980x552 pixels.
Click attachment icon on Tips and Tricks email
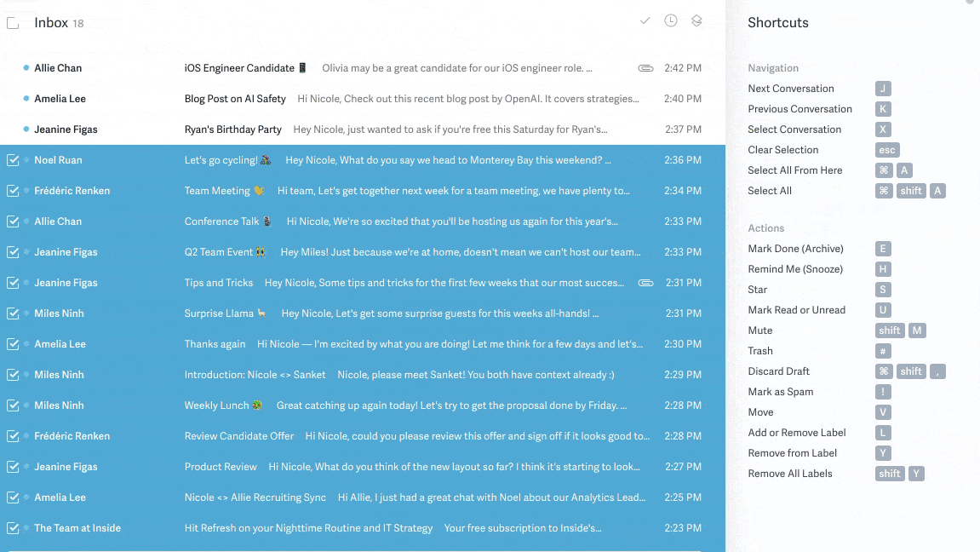pos(645,283)
